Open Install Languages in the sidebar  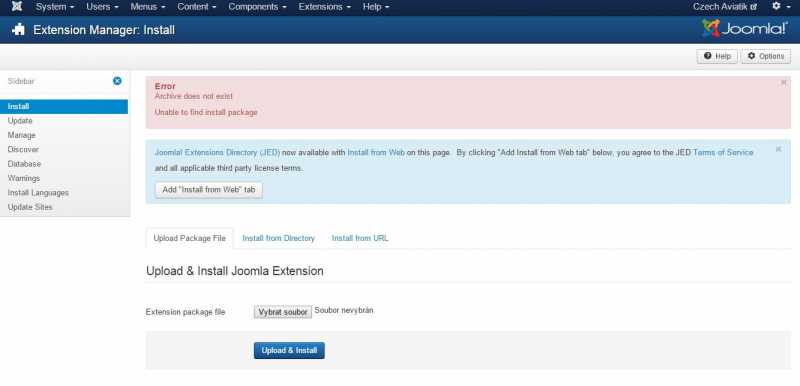[38, 193]
